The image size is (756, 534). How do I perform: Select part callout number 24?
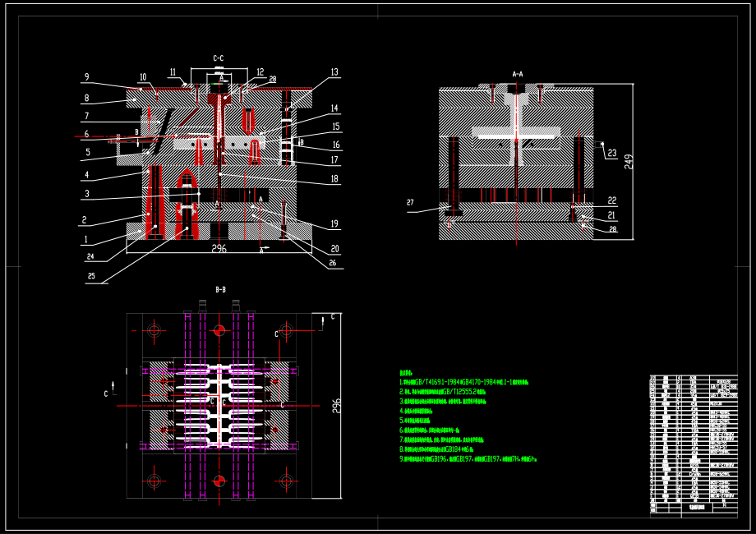(90, 256)
